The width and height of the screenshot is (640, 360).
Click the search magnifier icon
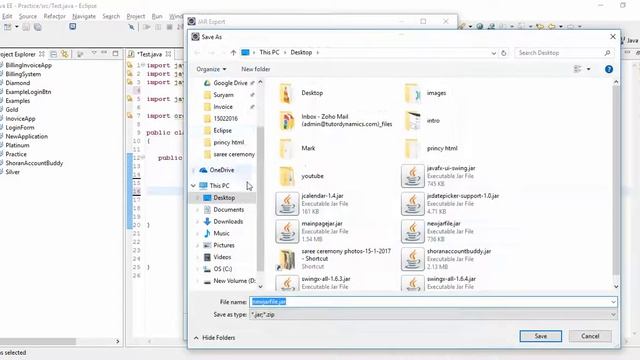pos(607,53)
